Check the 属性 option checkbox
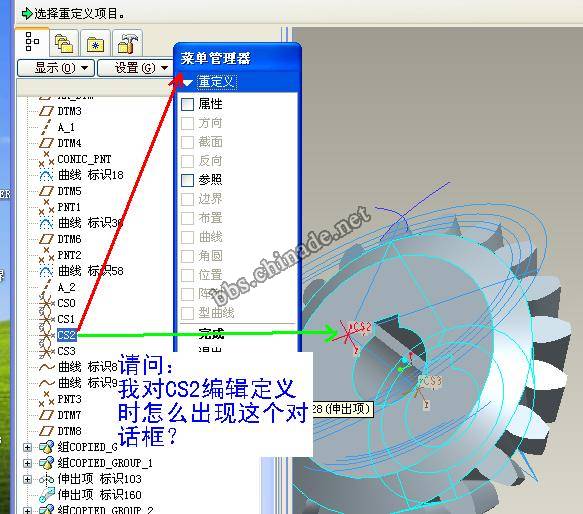The image size is (583, 514). 187,104
